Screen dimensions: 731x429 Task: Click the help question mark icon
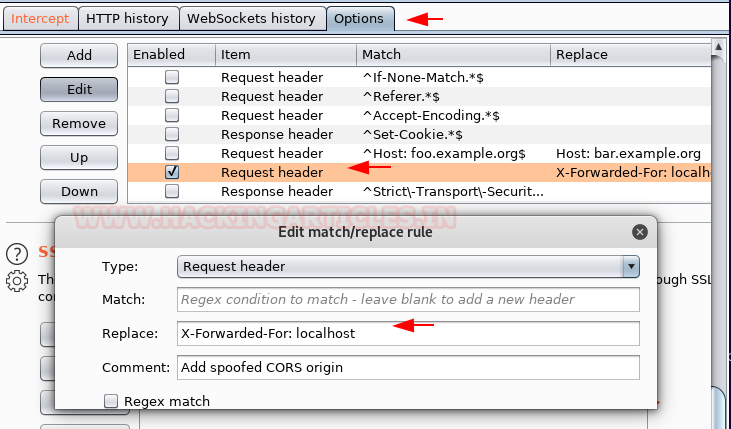click(x=17, y=255)
